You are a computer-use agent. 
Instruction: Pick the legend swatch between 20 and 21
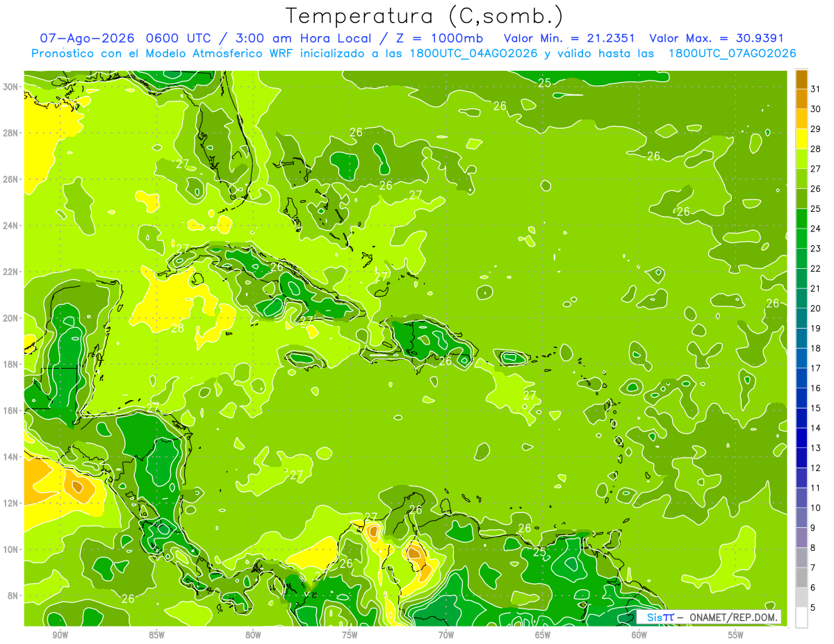pos(801,298)
